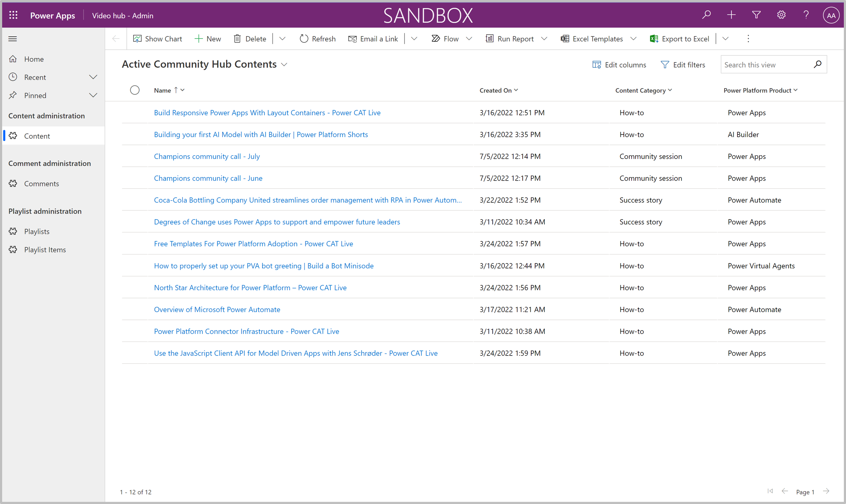The width and height of the screenshot is (846, 504).
Task: Click the Degrees of Change content link
Action: (x=277, y=221)
